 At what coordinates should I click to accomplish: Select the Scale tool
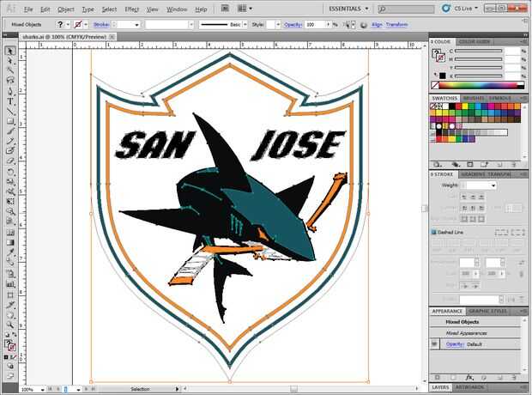point(10,182)
